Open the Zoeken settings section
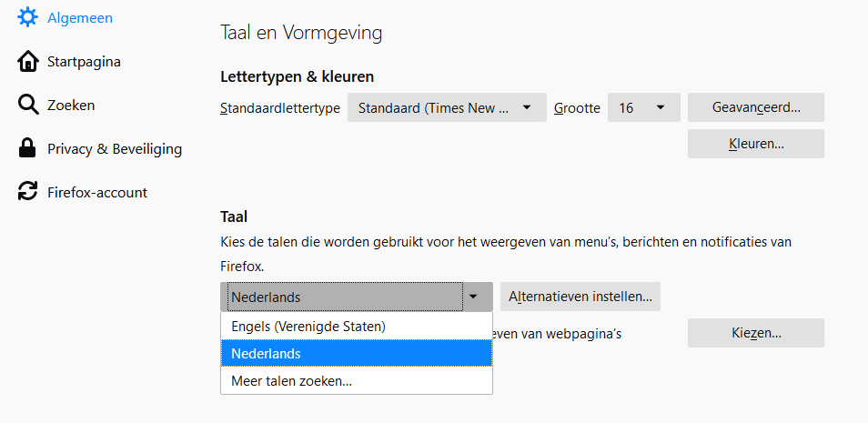 [x=71, y=106]
